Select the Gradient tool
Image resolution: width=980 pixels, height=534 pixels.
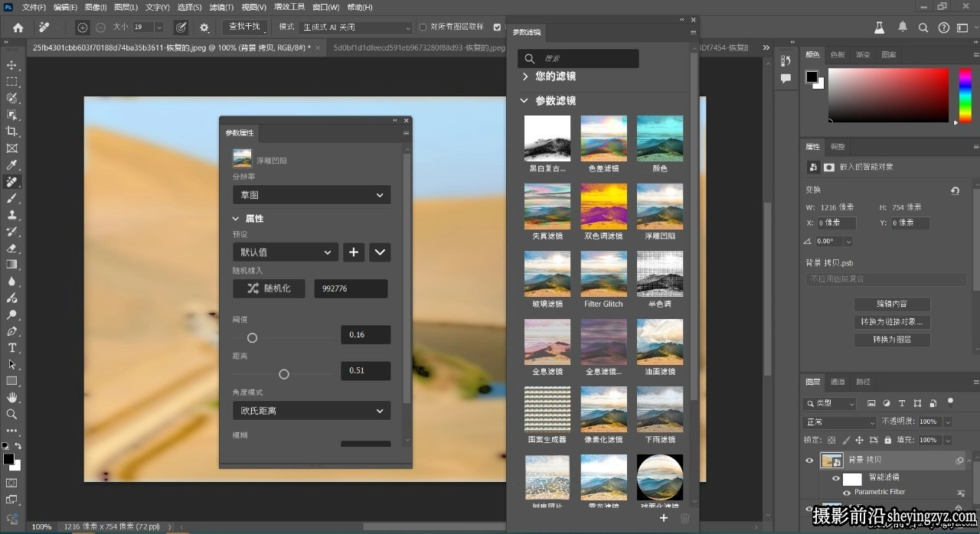click(11, 265)
